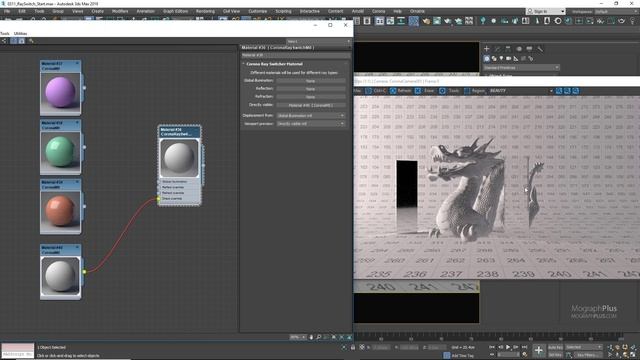Click the Render Setup teapot icon
The height and width of the screenshot is (360, 640).
[x=426, y=21]
